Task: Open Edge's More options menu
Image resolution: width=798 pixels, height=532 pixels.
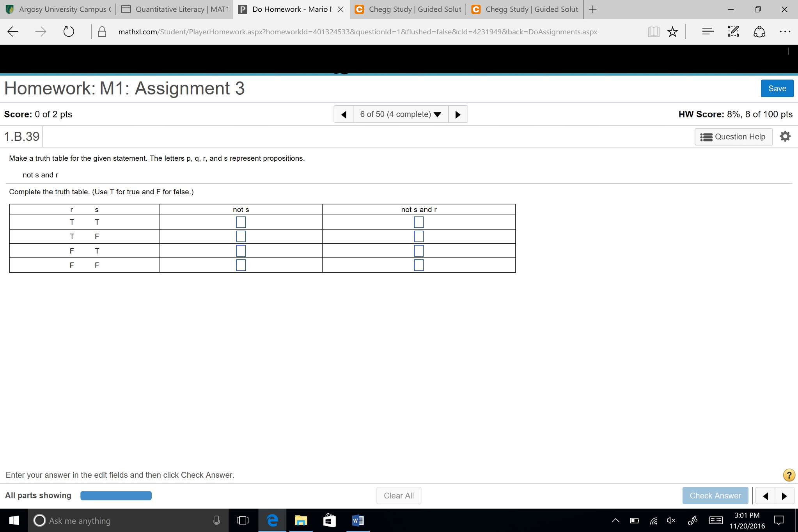Action: pyautogui.click(x=785, y=32)
